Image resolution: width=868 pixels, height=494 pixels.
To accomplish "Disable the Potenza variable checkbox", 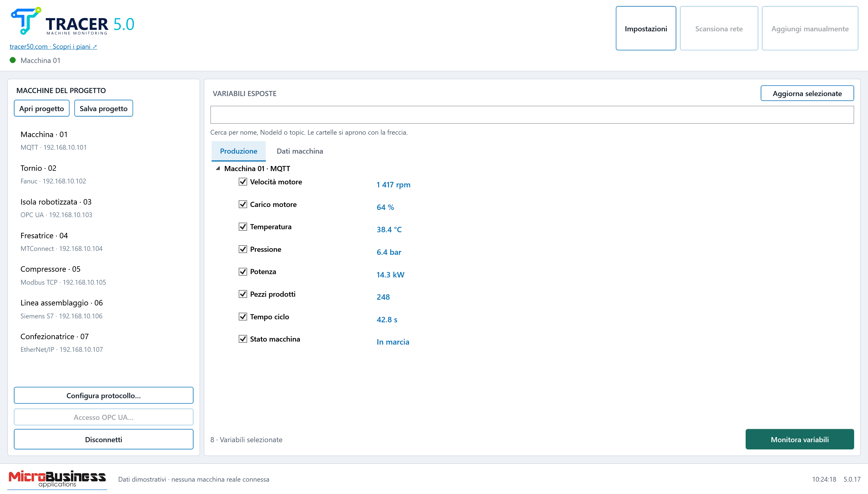I will (243, 272).
